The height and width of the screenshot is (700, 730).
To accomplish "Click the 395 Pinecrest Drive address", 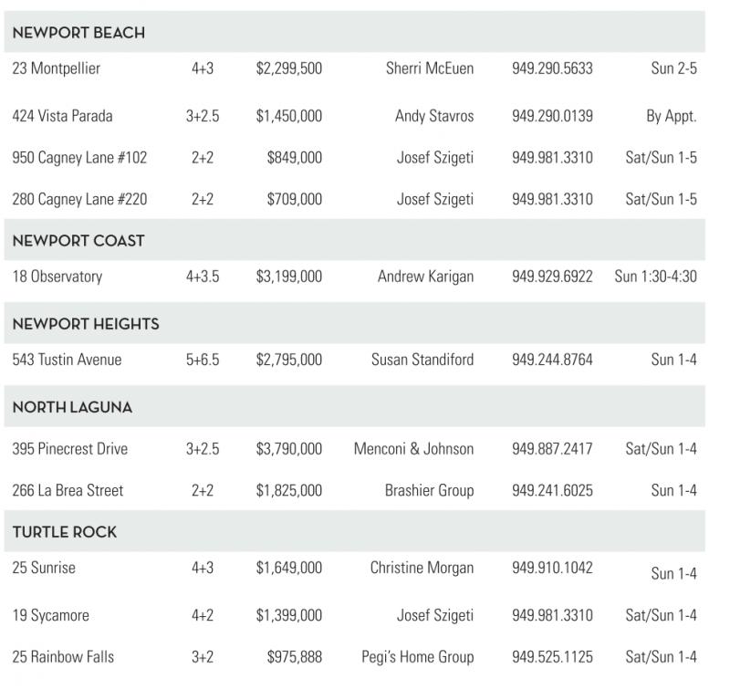I will coord(70,449).
